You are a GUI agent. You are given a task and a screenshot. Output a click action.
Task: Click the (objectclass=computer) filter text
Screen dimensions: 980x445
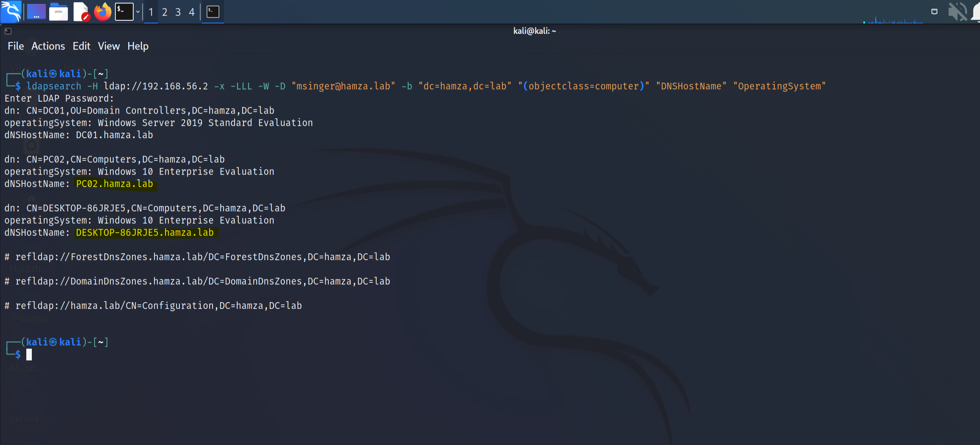click(x=584, y=86)
